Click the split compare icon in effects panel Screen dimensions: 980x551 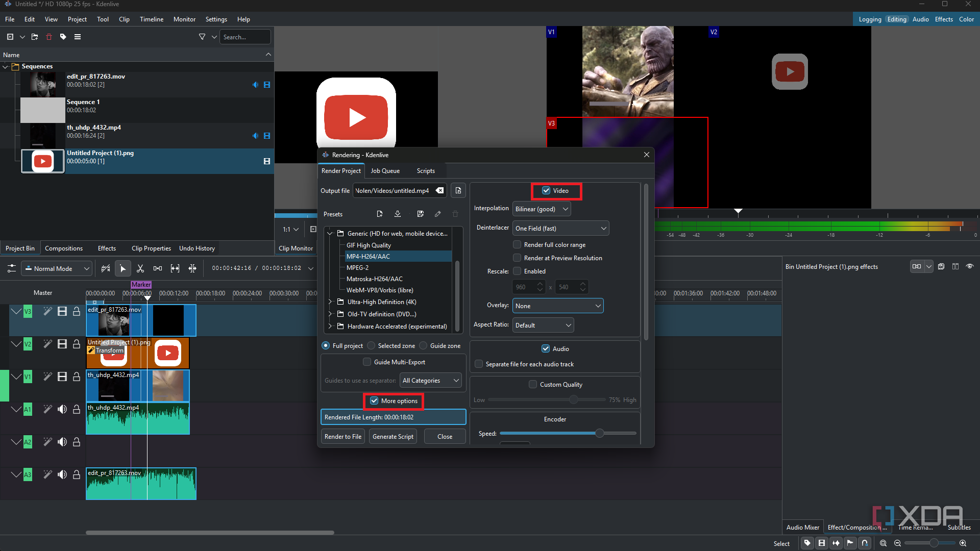(x=955, y=266)
